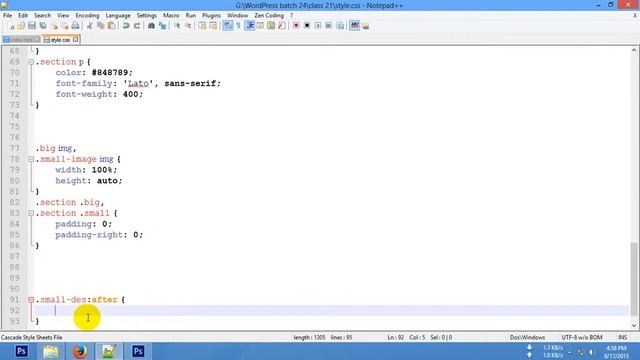The height and width of the screenshot is (360, 640).
Task: Open the Function List icon
Action: pos(282,26)
